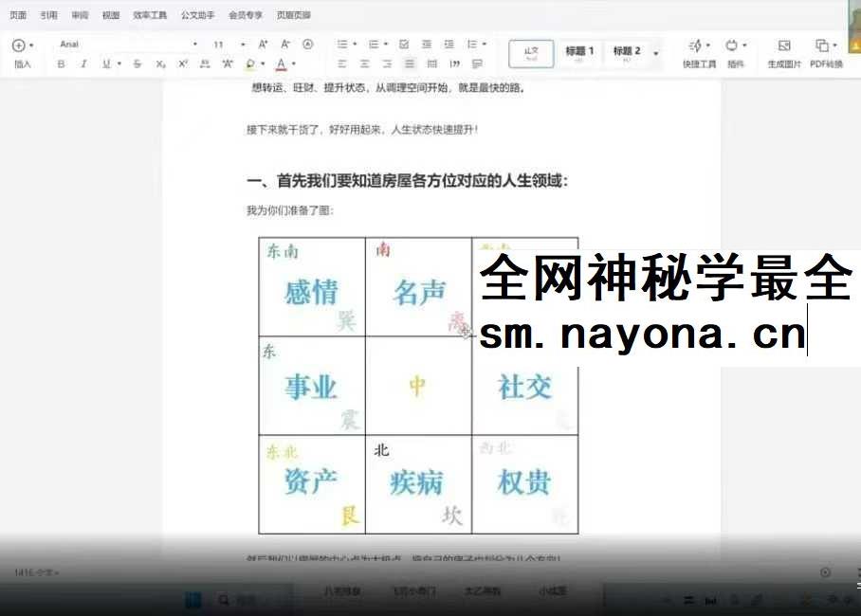
Task: Center align the text
Action: (365, 64)
